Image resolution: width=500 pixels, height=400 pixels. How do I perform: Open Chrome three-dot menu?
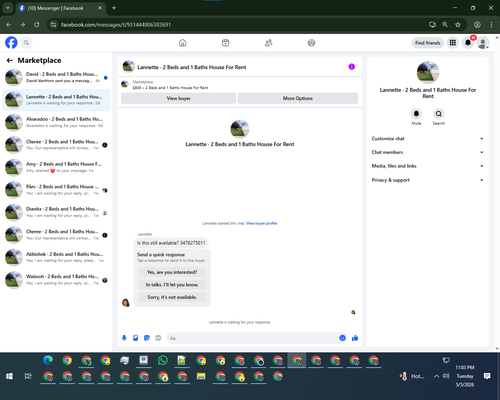click(x=491, y=25)
